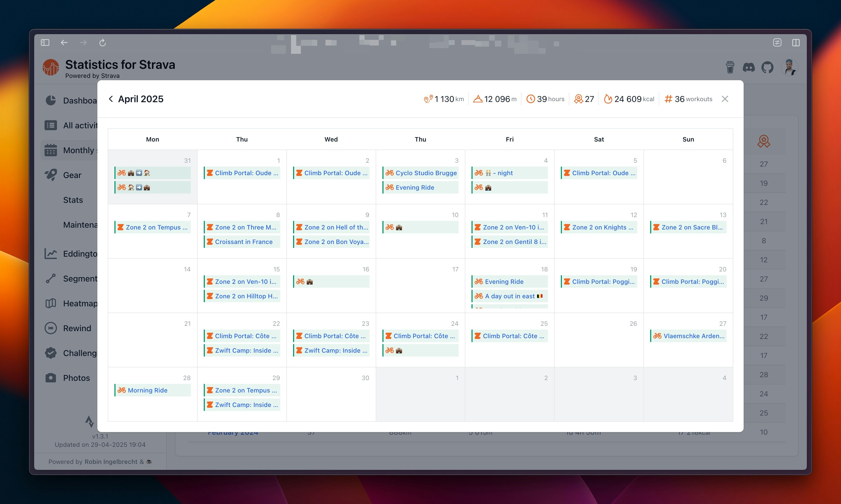Click the coffee cup donate icon
The width and height of the screenshot is (841, 504).
coord(730,67)
